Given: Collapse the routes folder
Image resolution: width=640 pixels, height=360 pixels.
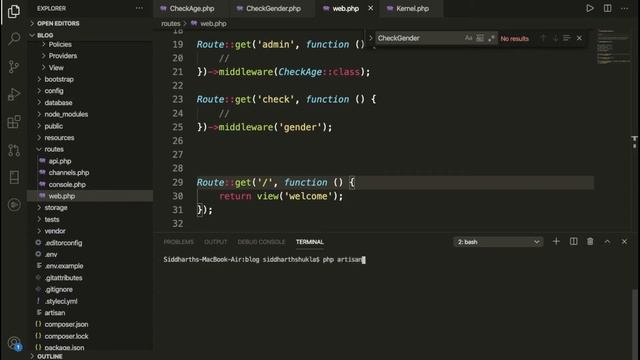Looking at the screenshot, I should [x=54, y=149].
